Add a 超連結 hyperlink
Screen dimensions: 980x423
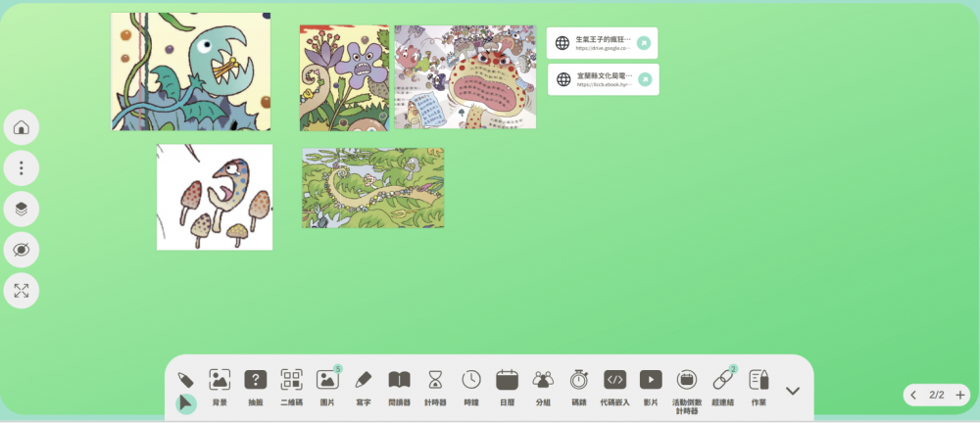722,386
